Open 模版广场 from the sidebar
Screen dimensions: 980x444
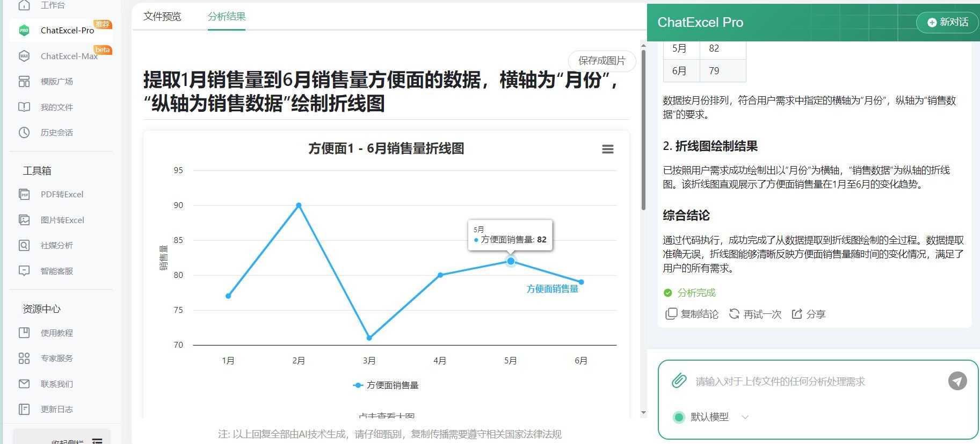(x=56, y=82)
